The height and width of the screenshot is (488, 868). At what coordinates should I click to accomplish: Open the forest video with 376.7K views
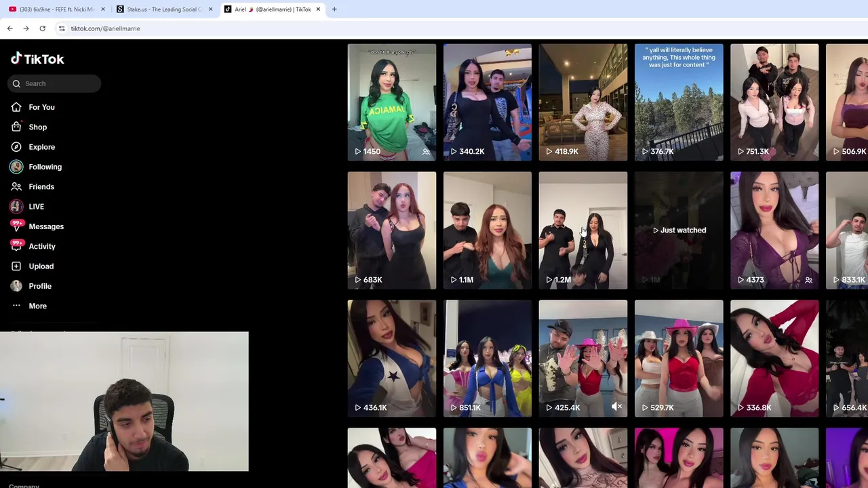tap(679, 102)
